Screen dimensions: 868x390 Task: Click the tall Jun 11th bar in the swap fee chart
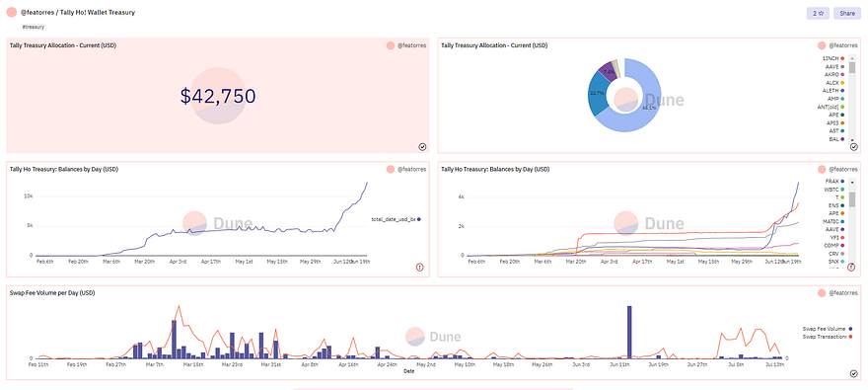629,332
